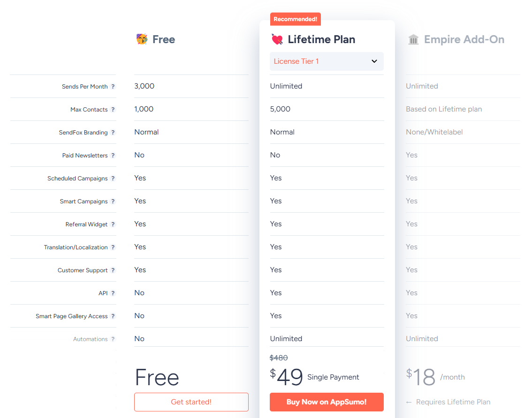Click the heart icon beside Lifetime Plan
532x418 pixels.
click(277, 39)
